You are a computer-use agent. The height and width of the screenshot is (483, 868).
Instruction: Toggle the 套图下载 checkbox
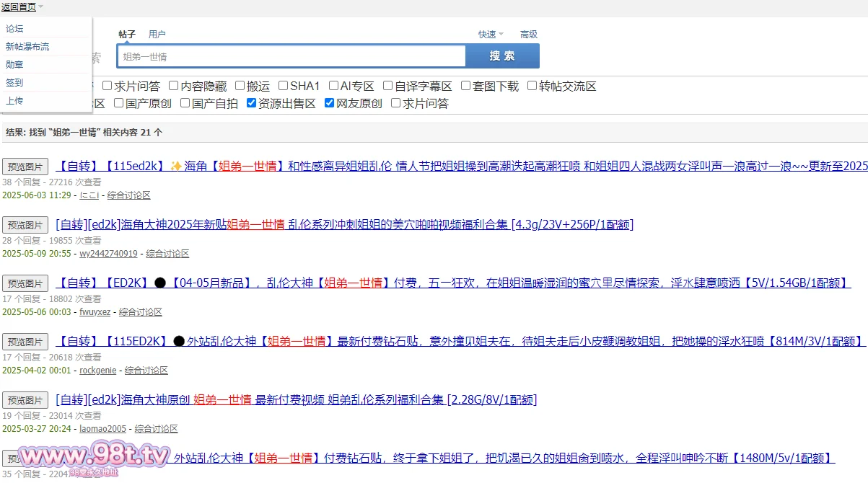[466, 86]
